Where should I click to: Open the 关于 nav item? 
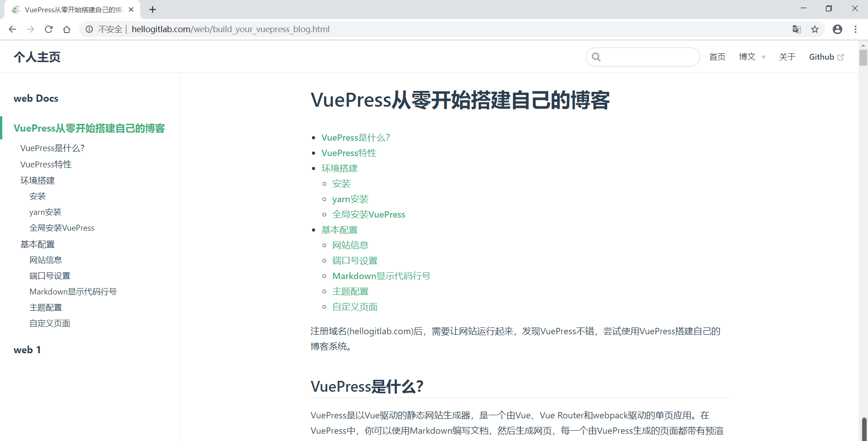coord(787,57)
